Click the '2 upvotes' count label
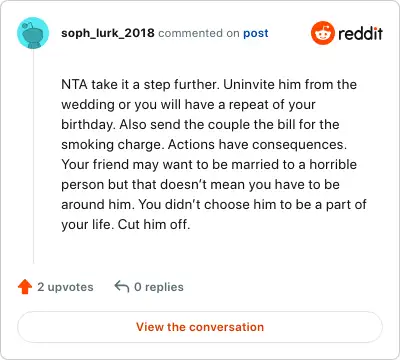Viewport: 400px width, 360px height. coord(65,287)
